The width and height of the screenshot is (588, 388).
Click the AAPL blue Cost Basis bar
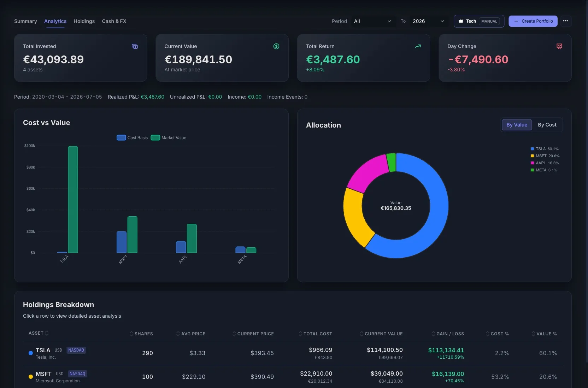181,247
